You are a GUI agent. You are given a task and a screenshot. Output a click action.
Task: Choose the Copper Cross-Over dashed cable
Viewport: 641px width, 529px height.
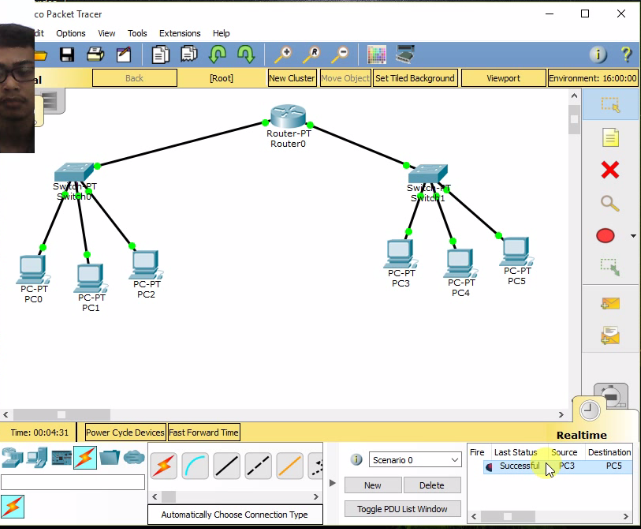pyautogui.click(x=258, y=466)
